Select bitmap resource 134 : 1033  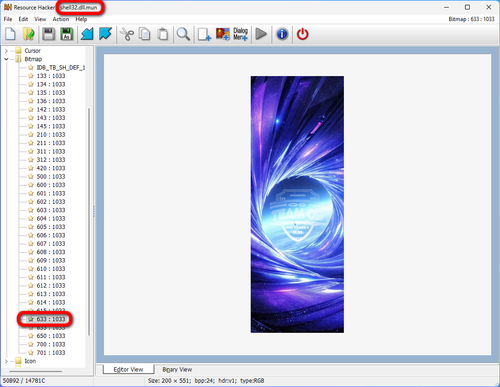(x=51, y=84)
